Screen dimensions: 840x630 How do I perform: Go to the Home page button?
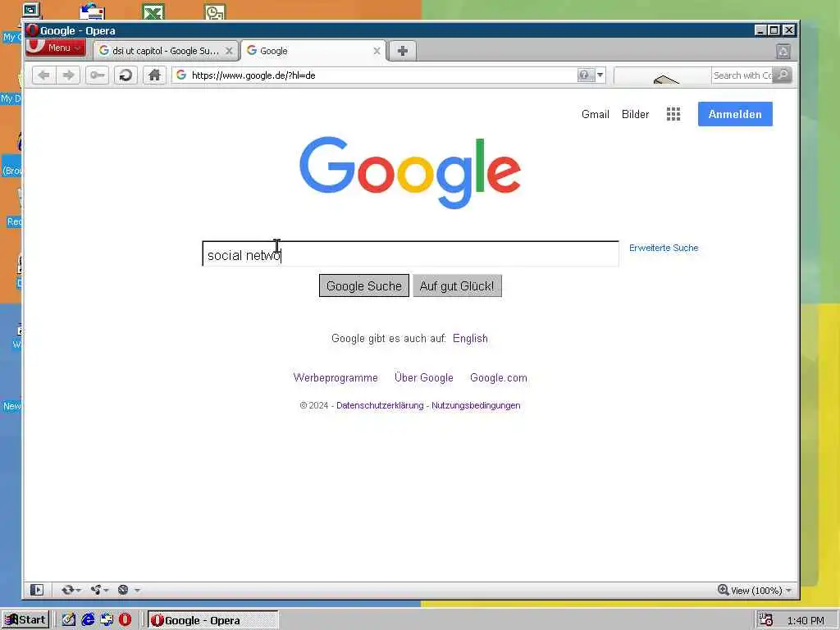pos(154,75)
